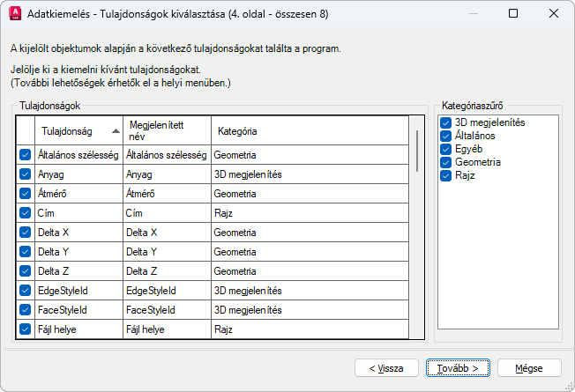Click the sort arrow on Tulajdonság column
The height and width of the screenshot is (392, 575).
coord(116,131)
